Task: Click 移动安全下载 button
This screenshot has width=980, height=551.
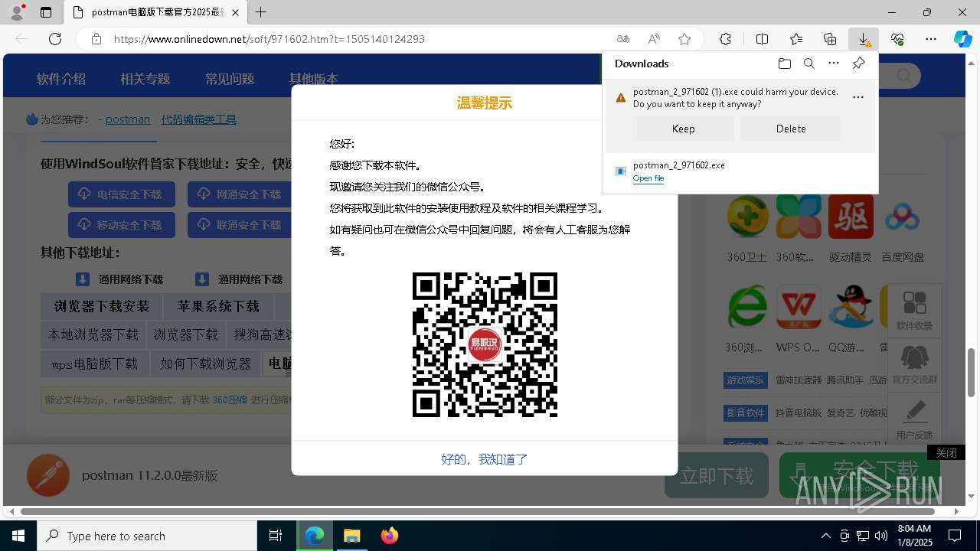Action: click(122, 225)
